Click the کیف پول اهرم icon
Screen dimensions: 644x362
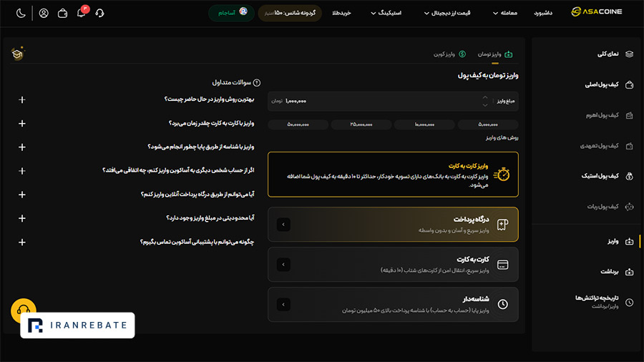point(629,115)
